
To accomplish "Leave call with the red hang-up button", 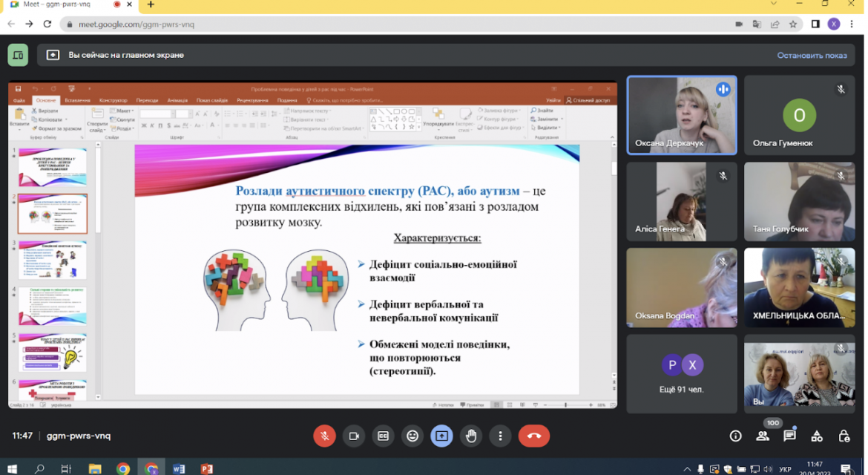I will 534,436.
